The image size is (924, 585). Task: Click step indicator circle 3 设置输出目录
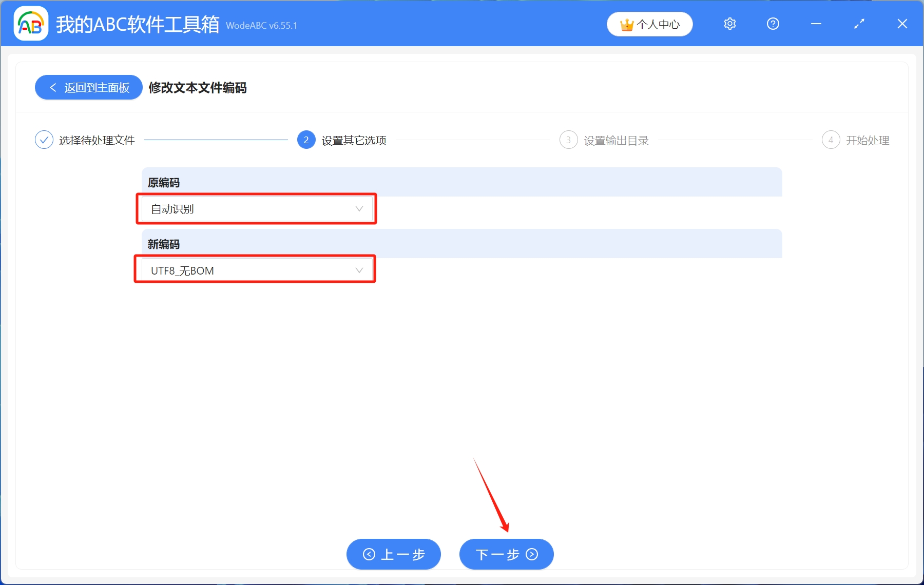click(x=568, y=140)
